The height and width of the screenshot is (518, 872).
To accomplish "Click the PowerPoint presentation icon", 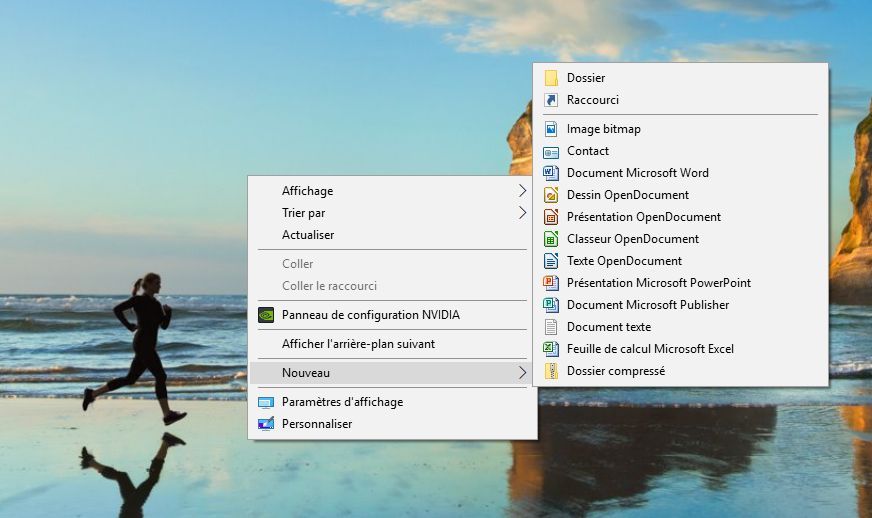I will (551, 283).
